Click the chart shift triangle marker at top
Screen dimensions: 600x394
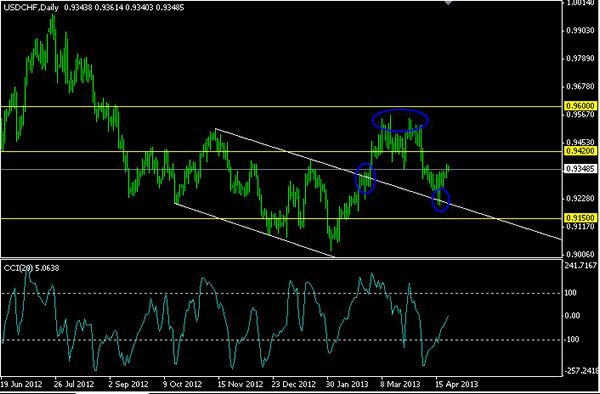point(448,3)
